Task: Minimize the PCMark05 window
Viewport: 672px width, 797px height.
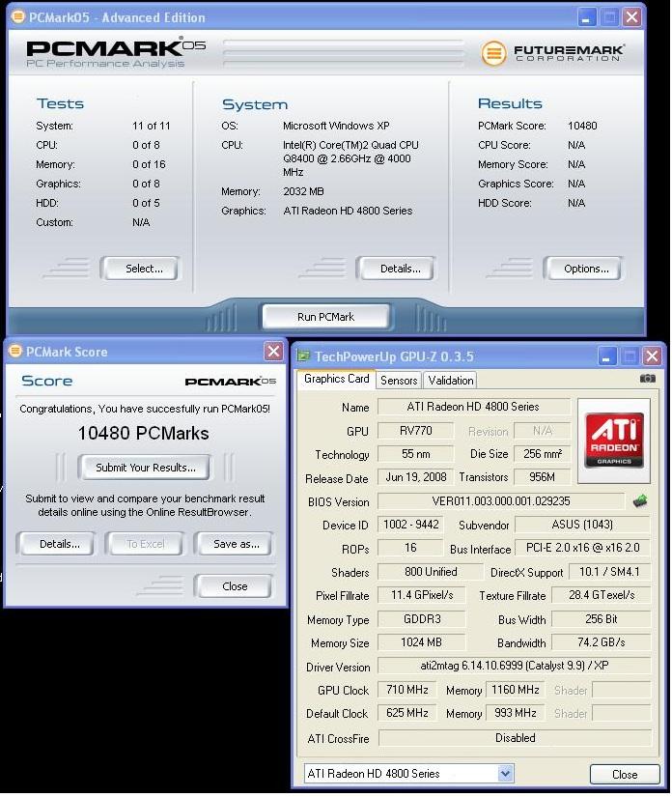Action: click(587, 17)
